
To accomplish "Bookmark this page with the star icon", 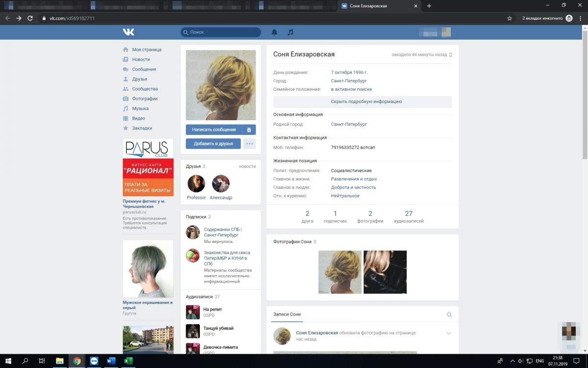I will coord(510,18).
